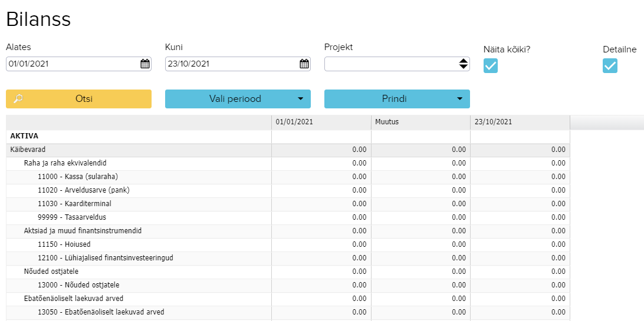This screenshot has height=321, width=644.
Task: Expand the Vali periood dropdown
Action: pyautogui.click(x=238, y=99)
